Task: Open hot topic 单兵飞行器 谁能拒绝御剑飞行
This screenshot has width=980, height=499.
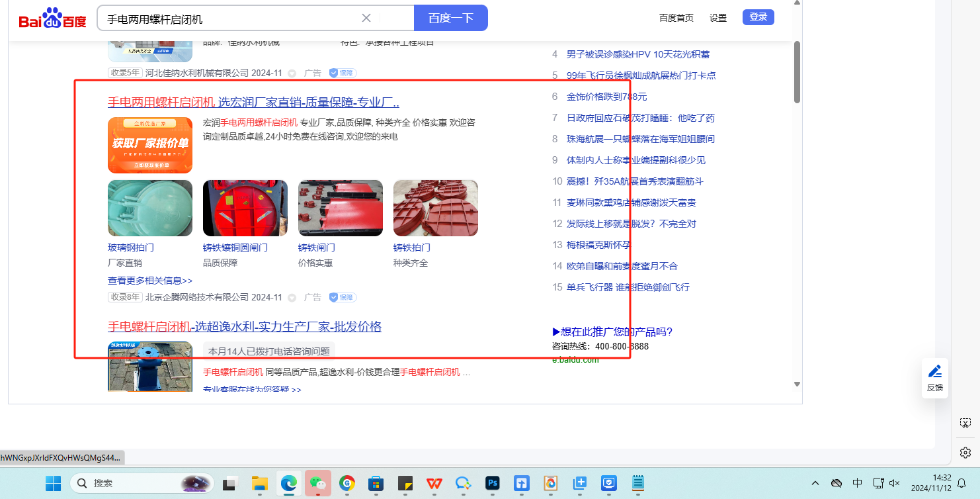Action: tap(628, 287)
